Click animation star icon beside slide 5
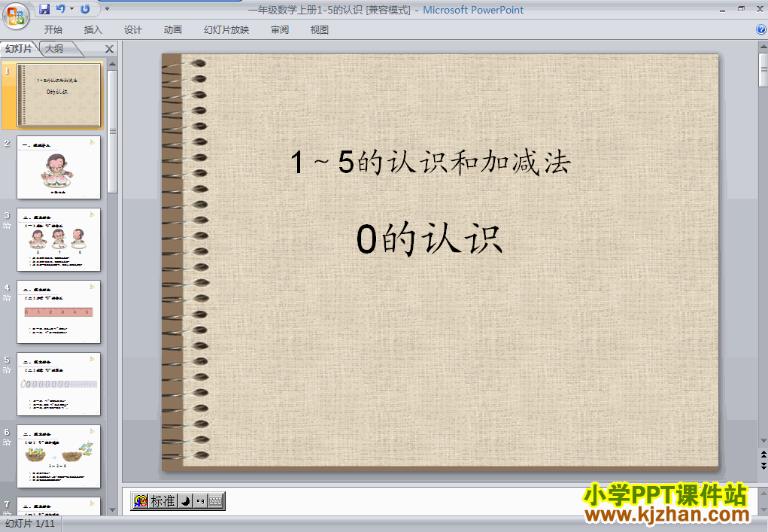 pyautogui.click(x=7, y=370)
